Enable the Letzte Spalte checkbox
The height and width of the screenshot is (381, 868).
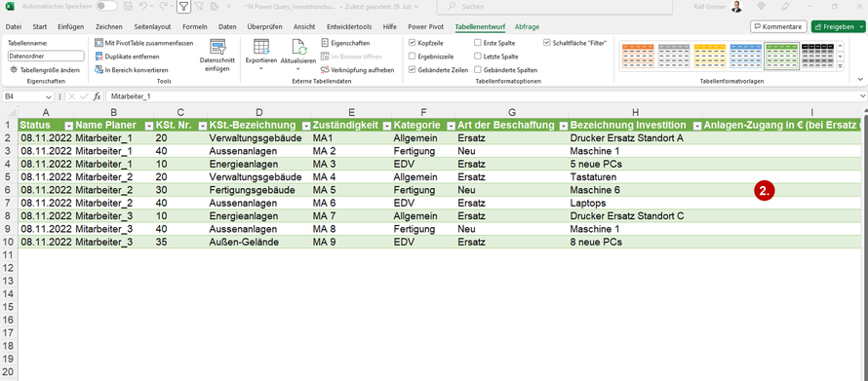coord(478,57)
